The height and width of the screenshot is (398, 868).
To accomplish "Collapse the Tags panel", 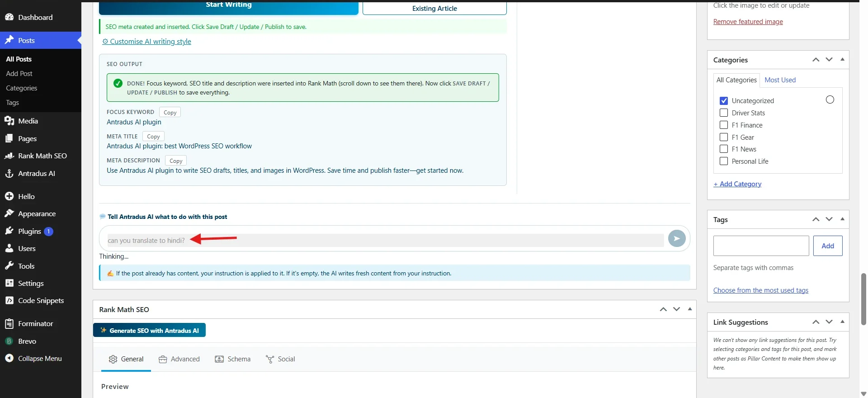I will pyautogui.click(x=842, y=219).
